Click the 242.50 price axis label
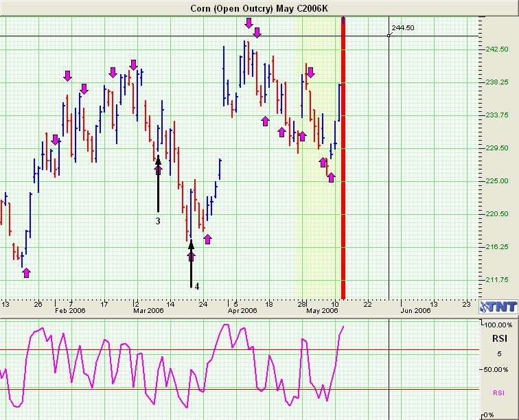Image resolution: width=519 pixels, height=420 pixels. point(496,49)
